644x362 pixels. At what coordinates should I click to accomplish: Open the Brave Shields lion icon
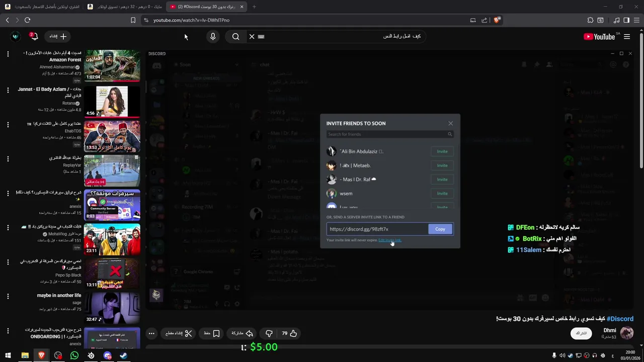[497, 20]
